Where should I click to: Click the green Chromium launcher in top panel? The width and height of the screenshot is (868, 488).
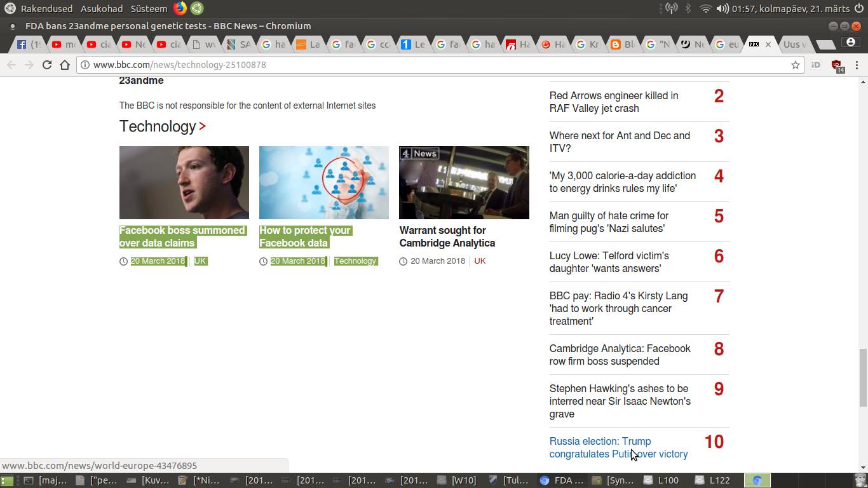tap(197, 8)
